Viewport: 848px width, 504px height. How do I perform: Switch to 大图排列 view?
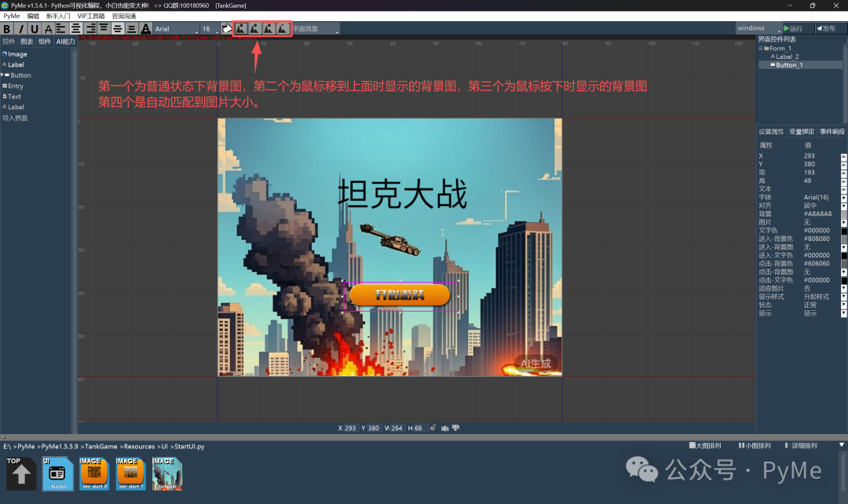705,446
